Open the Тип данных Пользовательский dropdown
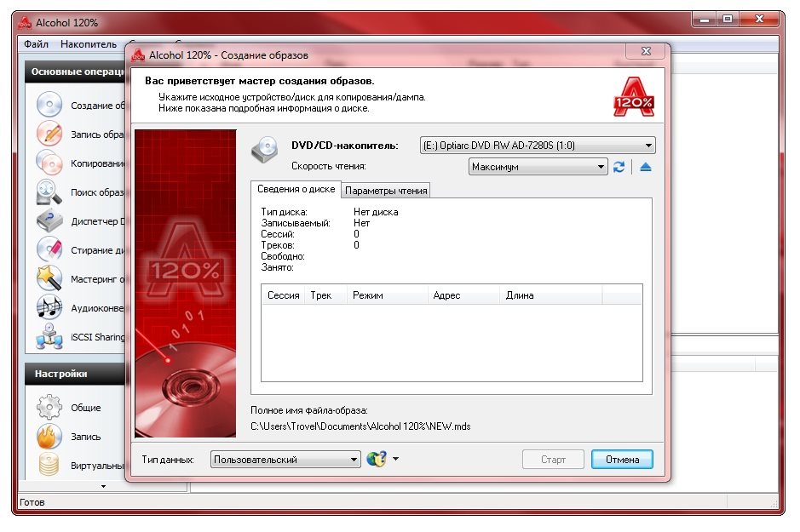 [x=285, y=459]
